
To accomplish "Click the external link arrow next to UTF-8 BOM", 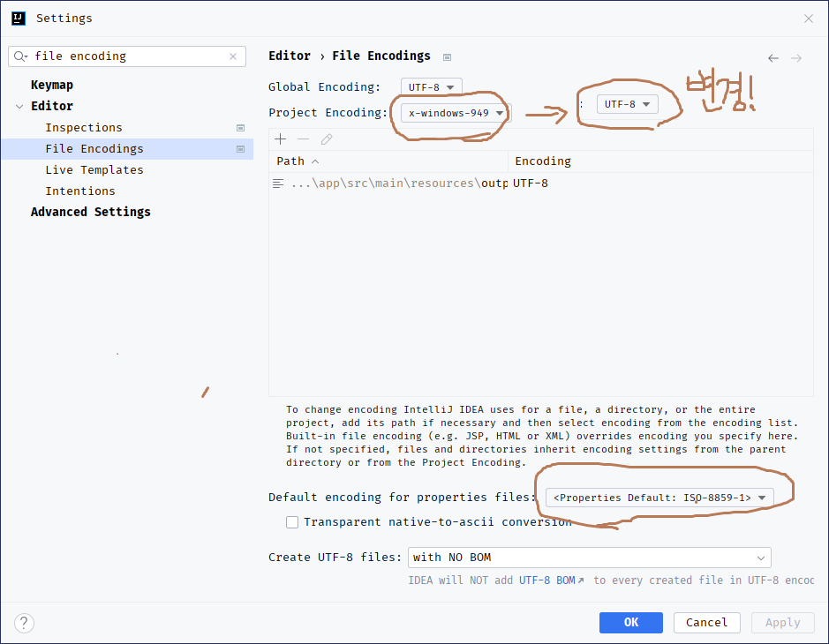I will (581, 580).
